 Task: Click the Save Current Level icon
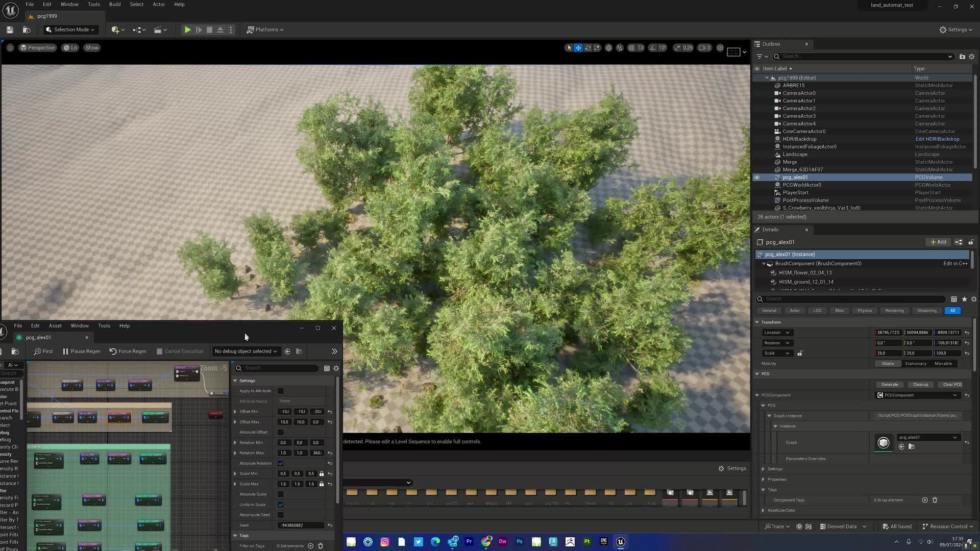9,29
